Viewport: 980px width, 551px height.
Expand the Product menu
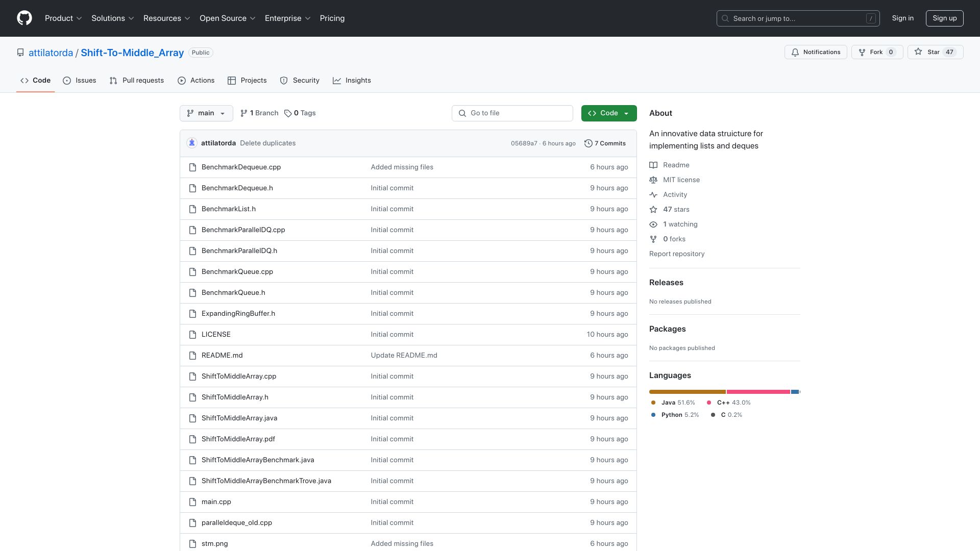[x=63, y=18]
